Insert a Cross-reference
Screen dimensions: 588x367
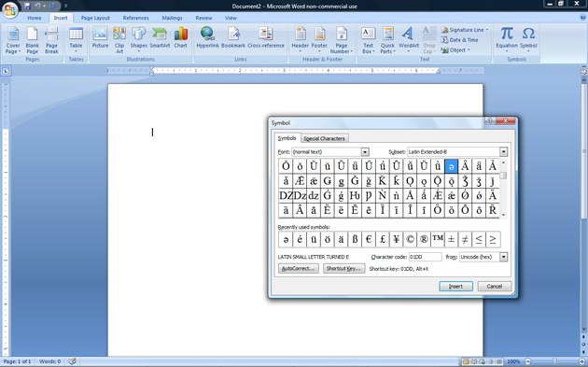pyautogui.click(x=266, y=37)
